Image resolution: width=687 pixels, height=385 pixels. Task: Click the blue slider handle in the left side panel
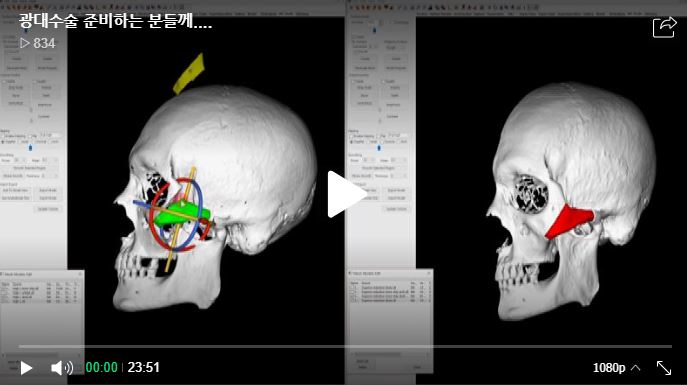coord(30,148)
